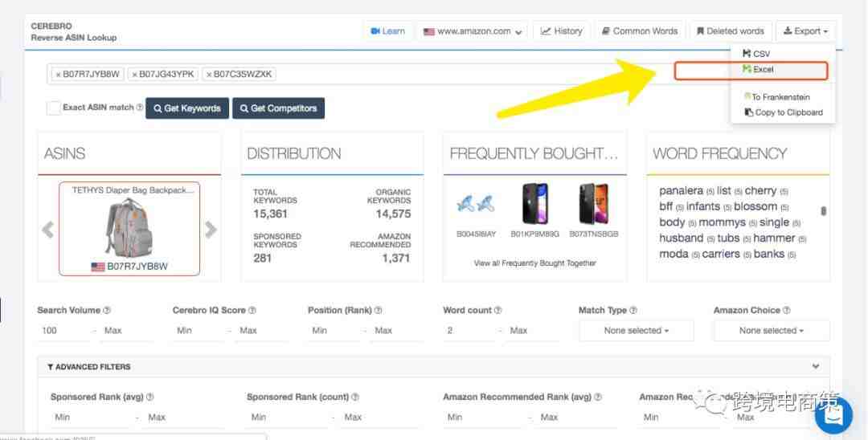Viewport: 868px width, 440px height.
Task: Go to next ASIN with right arrow
Action: click(x=211, y=230)
